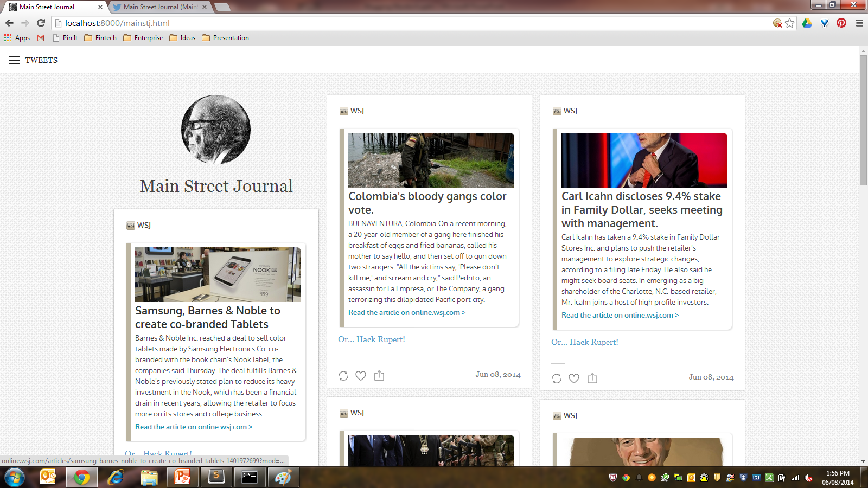The image size is (868, 488).
Task: Open the Presentation bookmarks folder
Action: [225, 38]
